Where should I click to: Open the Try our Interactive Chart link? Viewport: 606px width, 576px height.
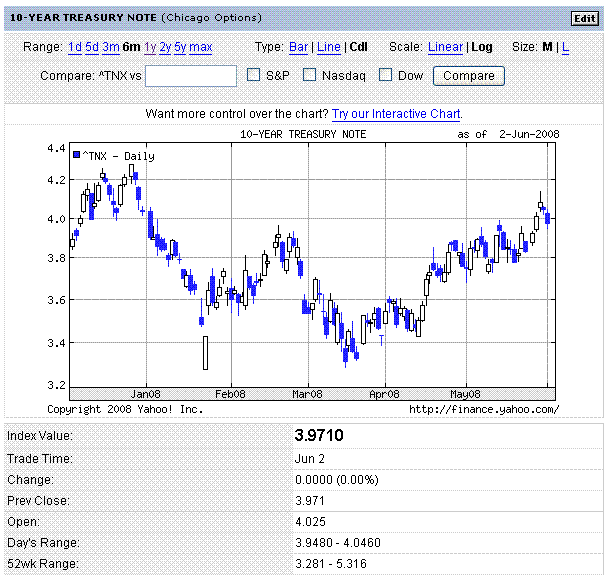[x=397, y=114]
